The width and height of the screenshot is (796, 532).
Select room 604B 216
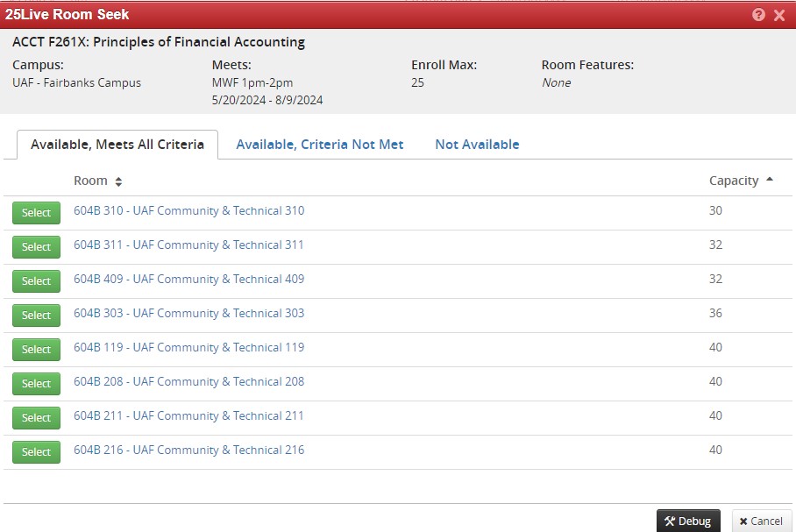36,452
